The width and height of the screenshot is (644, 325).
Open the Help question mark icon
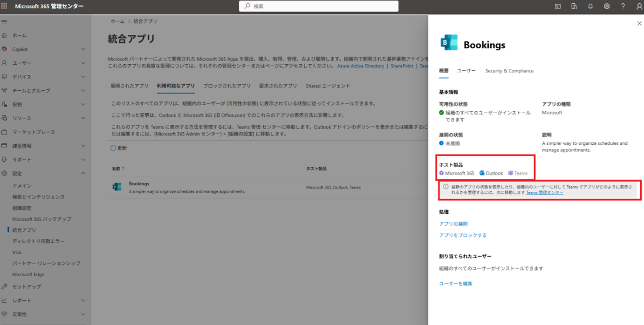coord(623,7)
